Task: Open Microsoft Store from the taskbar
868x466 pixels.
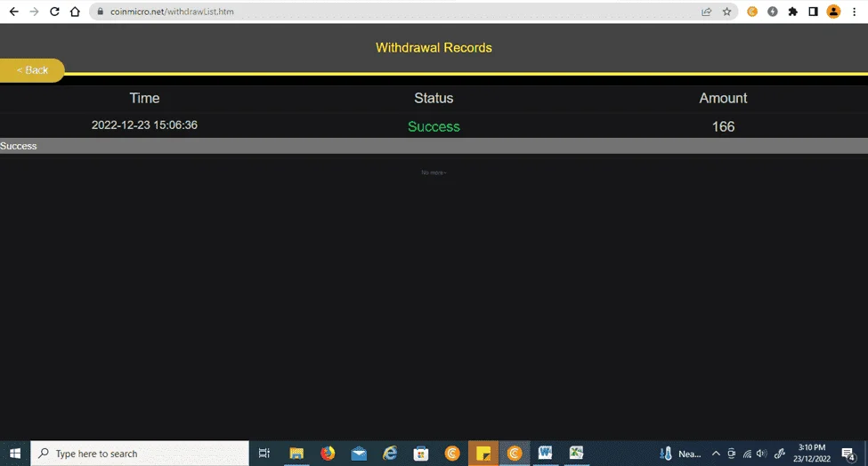Action: [421, 454]
